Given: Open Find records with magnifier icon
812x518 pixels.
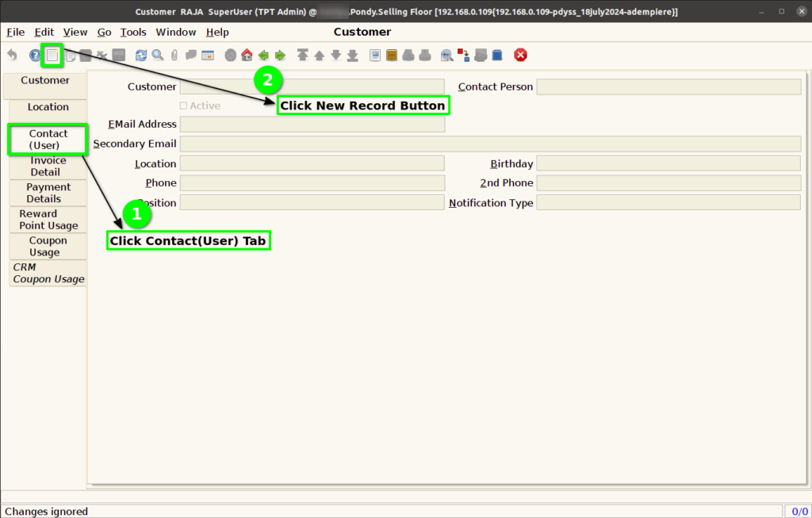Looking at the screenshot, I should [158, 55].
